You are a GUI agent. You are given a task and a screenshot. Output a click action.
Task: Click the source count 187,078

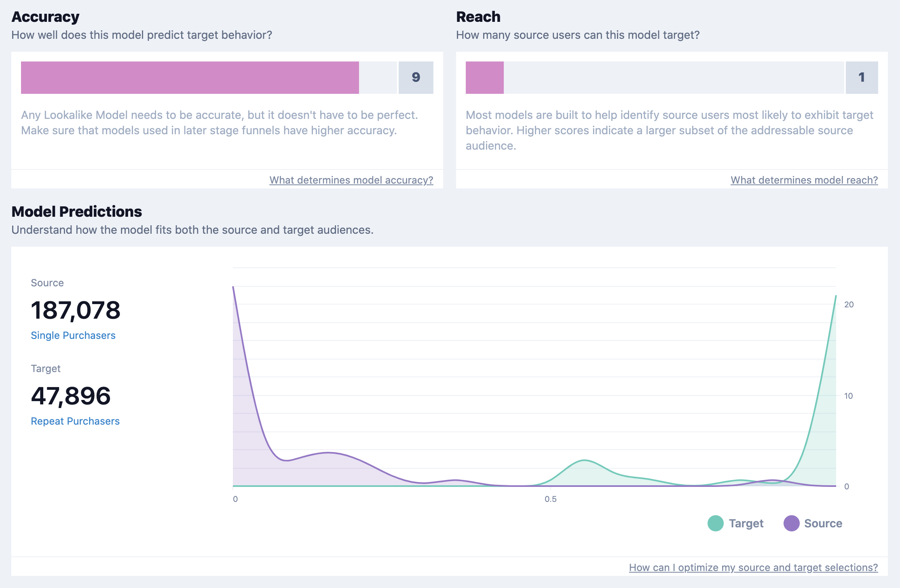pyautogui.click(x=76, y=310)
